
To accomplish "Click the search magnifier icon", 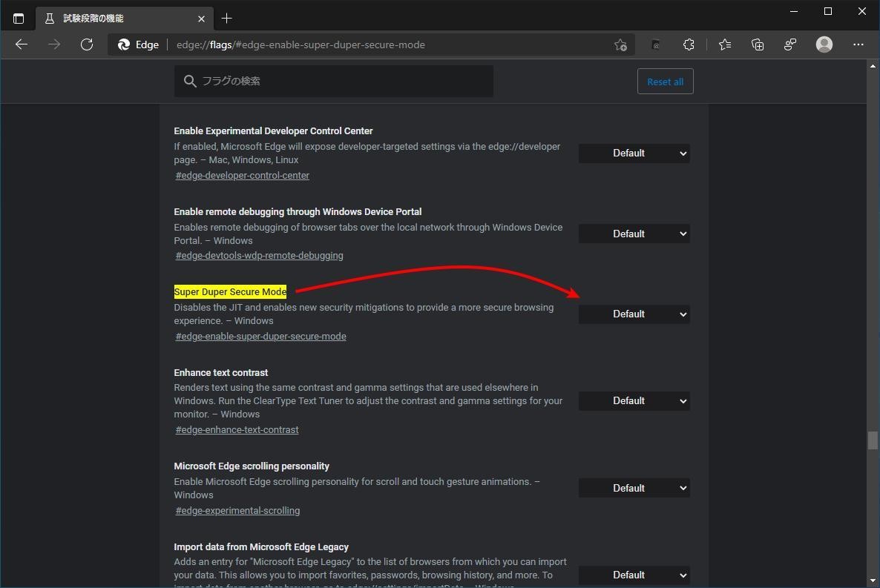I will pyautogui.click(x=190, y=82).
